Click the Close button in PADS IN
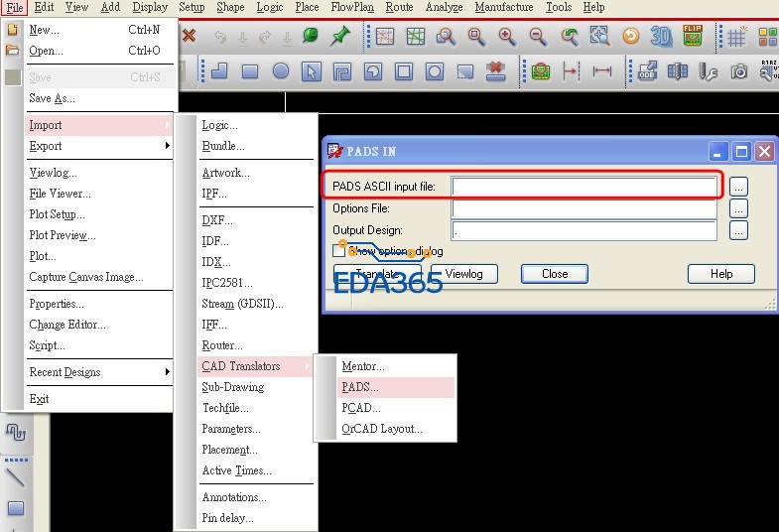This screenshot has width=779, height=532. (555, 274)
